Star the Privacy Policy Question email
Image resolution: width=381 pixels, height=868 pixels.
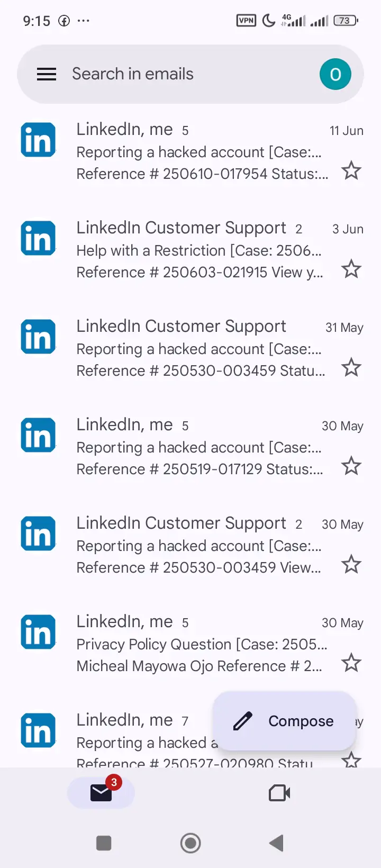(x=351, y=663)
